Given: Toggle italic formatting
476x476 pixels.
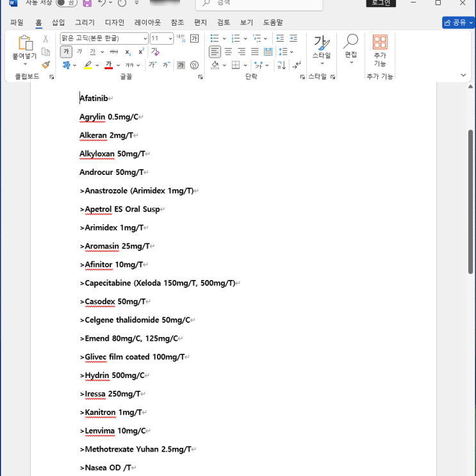Looking at the screenshot, I should 79,52.
